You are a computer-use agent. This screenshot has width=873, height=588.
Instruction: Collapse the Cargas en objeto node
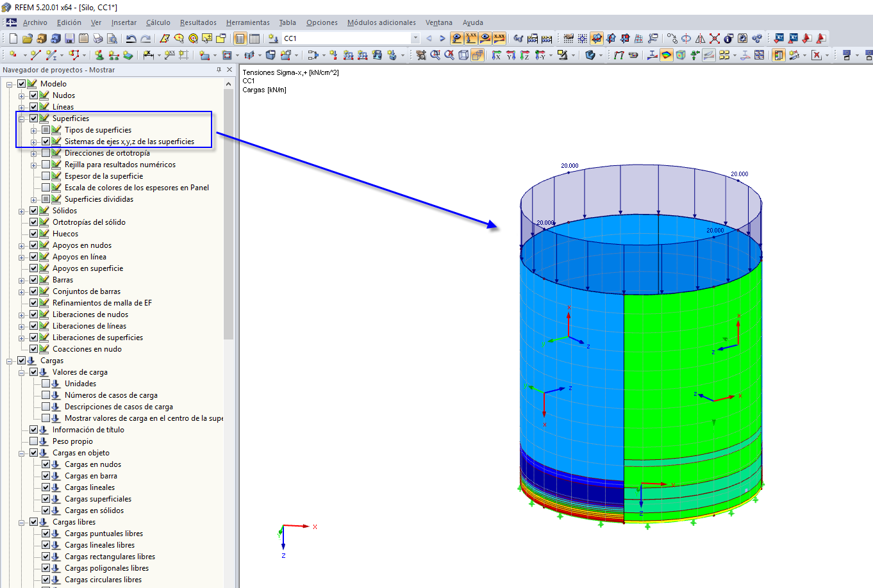22,453
